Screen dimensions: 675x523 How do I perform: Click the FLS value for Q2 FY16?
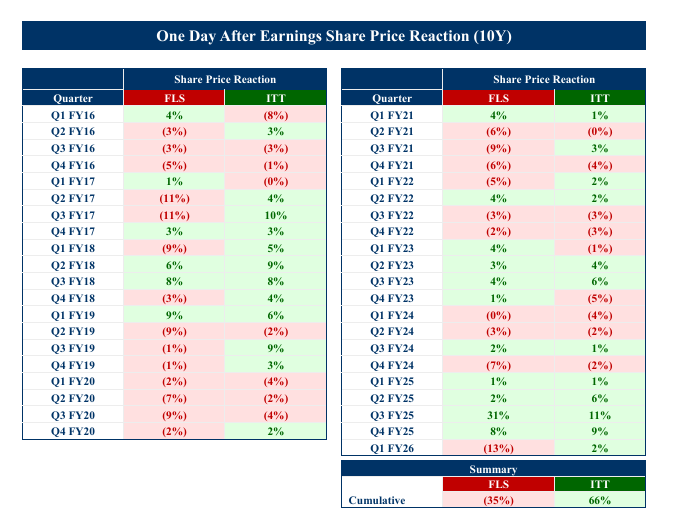174,131
